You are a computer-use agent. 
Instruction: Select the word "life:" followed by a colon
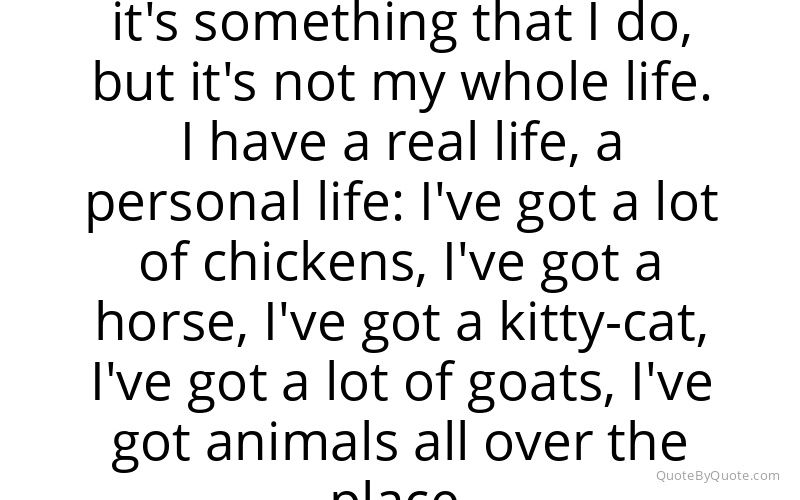pos(361,202)
